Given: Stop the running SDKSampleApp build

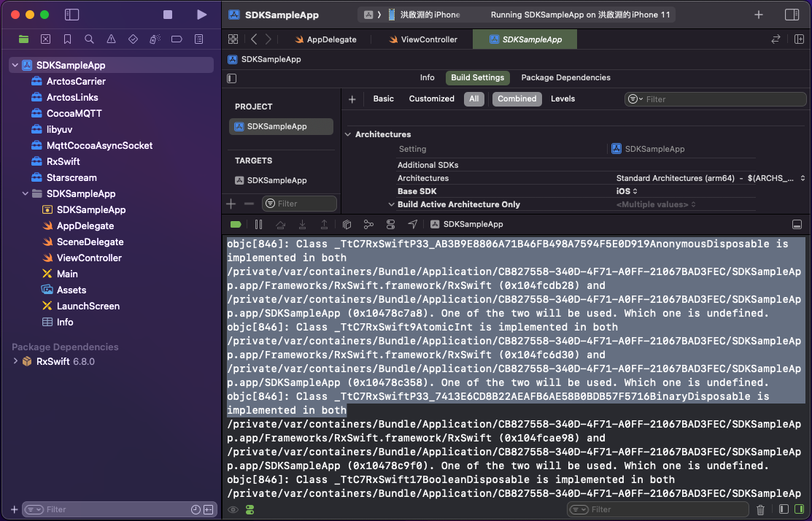Looking at the screenshot, I should (168, 15).
